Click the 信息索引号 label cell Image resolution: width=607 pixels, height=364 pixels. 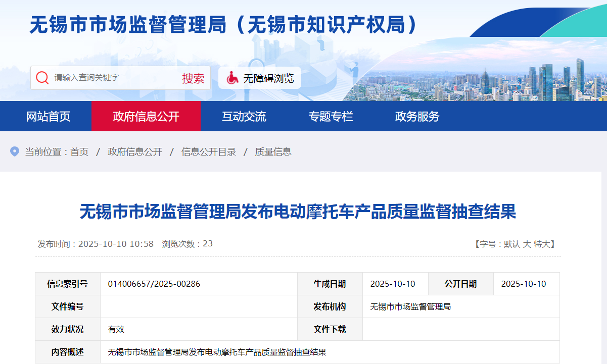pyautogui.click(x=68, y=284)
